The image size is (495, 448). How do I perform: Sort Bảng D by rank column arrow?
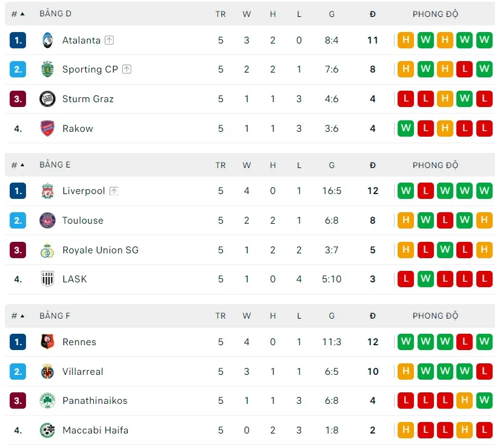(22, 14)
